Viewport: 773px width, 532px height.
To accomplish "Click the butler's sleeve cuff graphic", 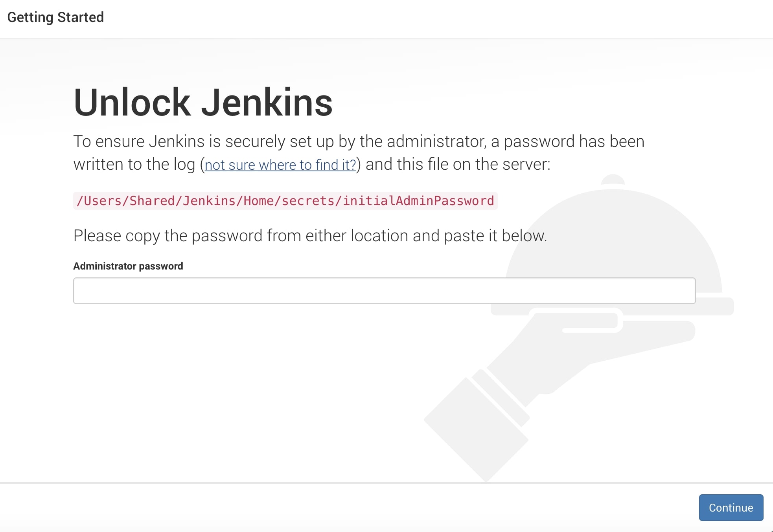I will 501,397.
